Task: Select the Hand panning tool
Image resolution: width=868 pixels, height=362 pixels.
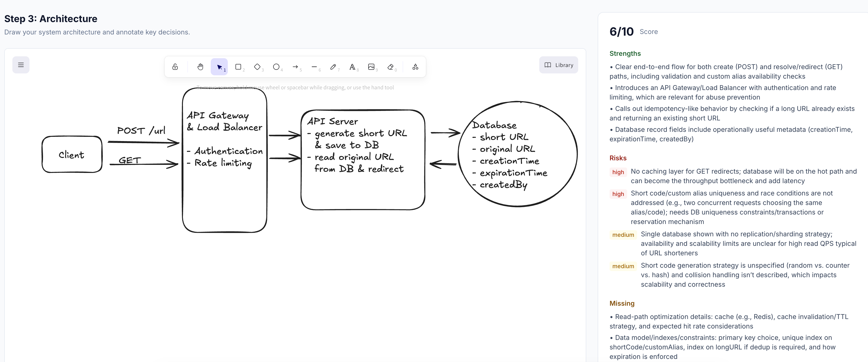Action: pyautogui.click(x=200, y=67)
